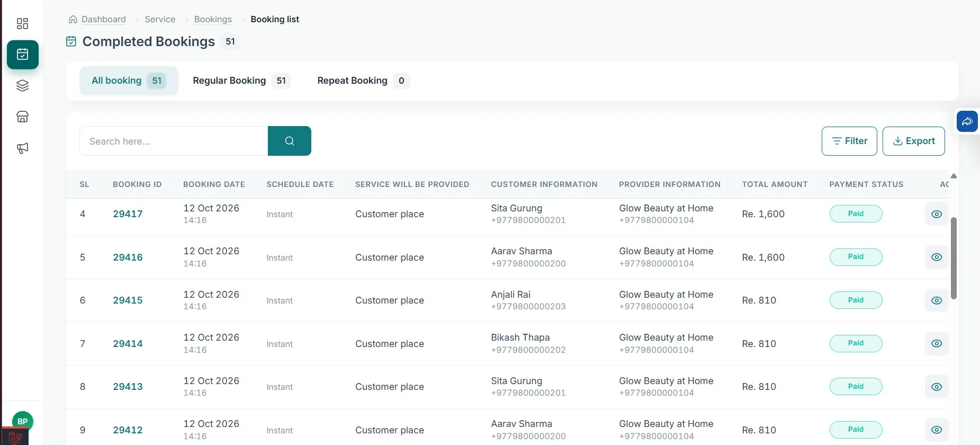This screenshot has height=445, width=980.
Task: Switch to Regular Booking tab
Action: point(241,81)
